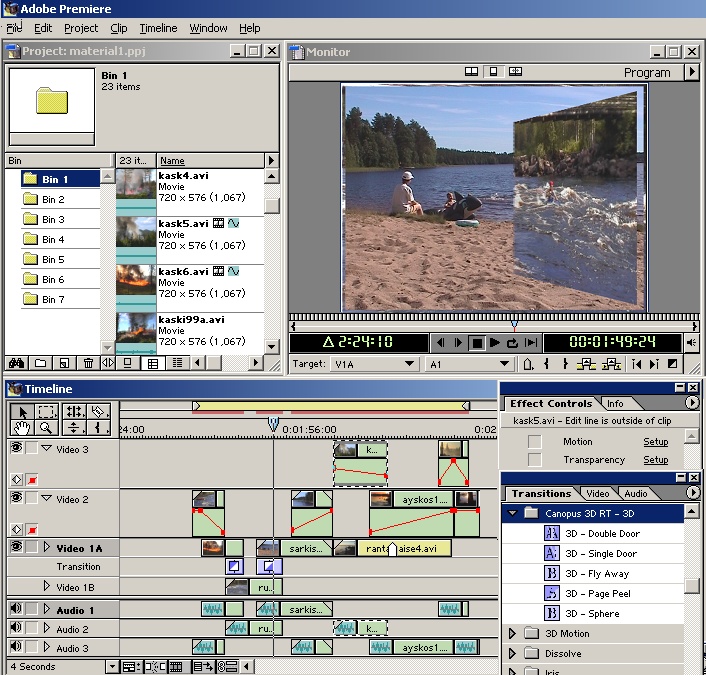Open the A1 audio target dropdown
706x675 pixels.
point(468,364)
